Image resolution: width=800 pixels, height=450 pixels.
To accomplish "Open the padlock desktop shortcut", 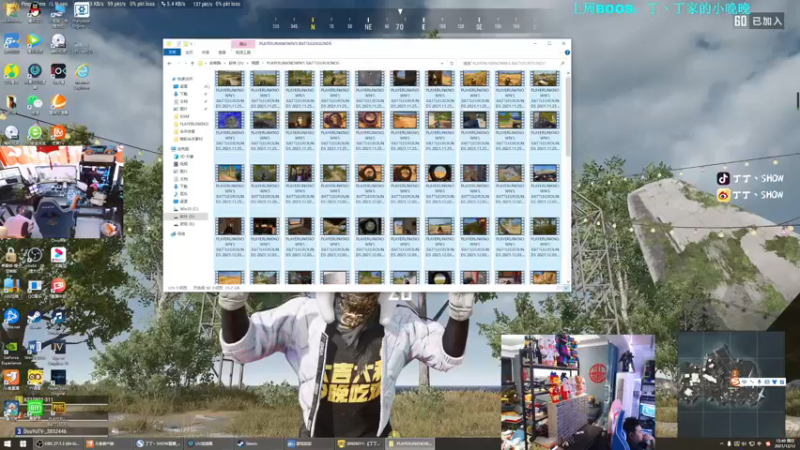I will coord(11,255).
